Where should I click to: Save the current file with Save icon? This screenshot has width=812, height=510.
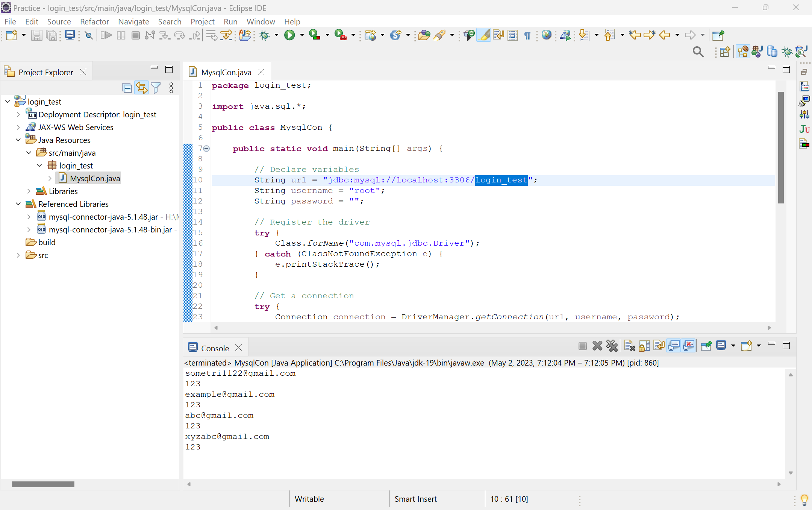tap(36, 35)
